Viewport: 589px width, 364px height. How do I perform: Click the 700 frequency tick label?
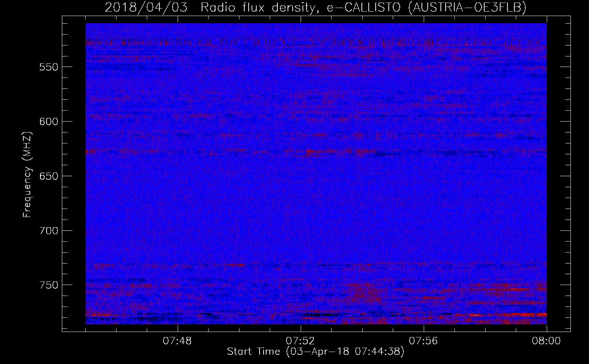tap(48, 231)
